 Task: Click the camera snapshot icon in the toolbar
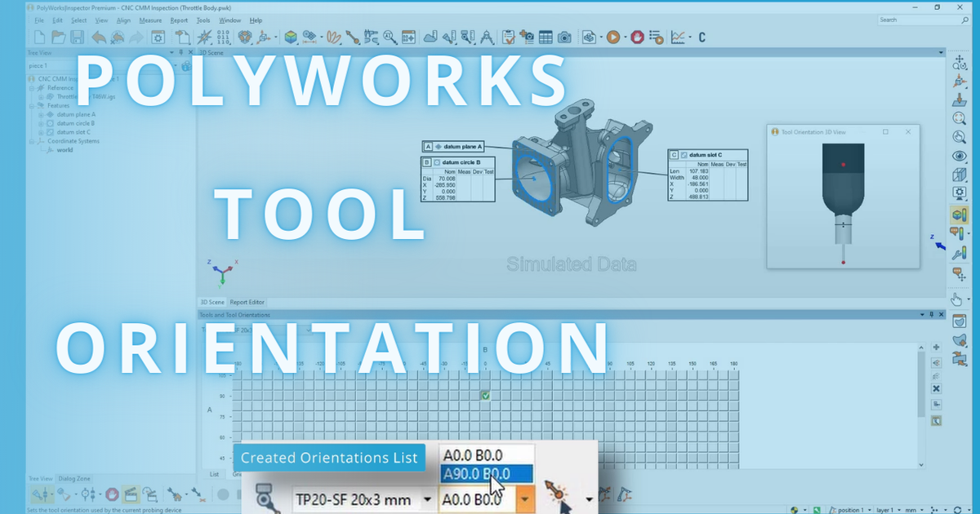pos(564,37)
